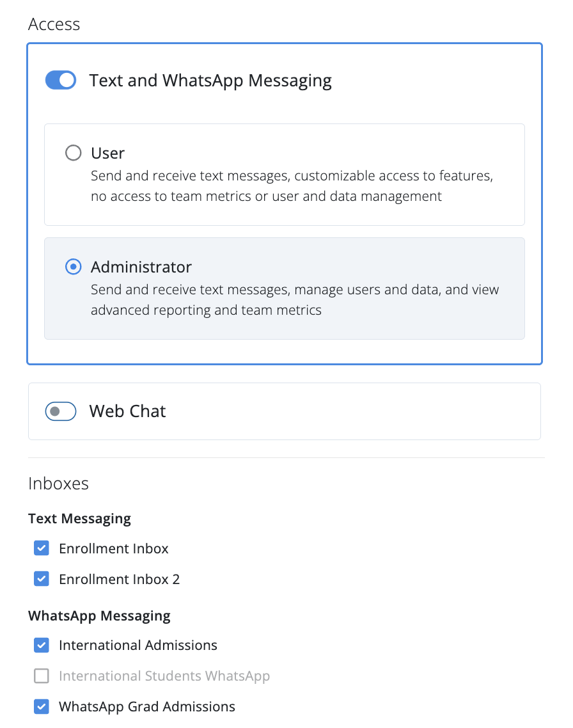Click the "Web Chat" label text
This screenshot has height=728, width=573.
tap(127, 411)
